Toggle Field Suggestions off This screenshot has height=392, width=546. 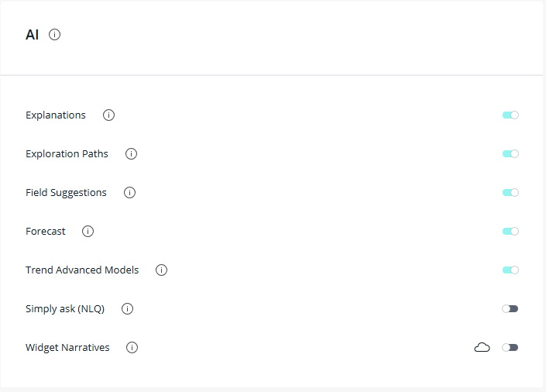pos(510,193)
